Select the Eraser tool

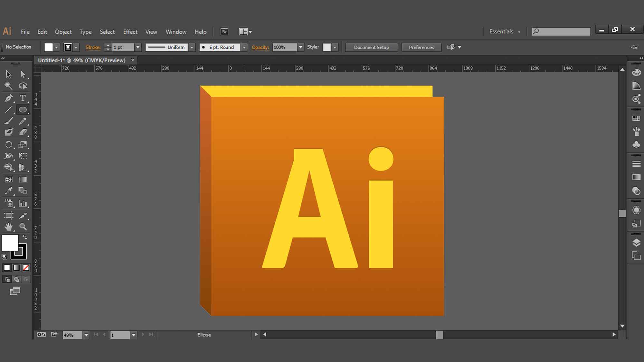(x=23, y=132)
